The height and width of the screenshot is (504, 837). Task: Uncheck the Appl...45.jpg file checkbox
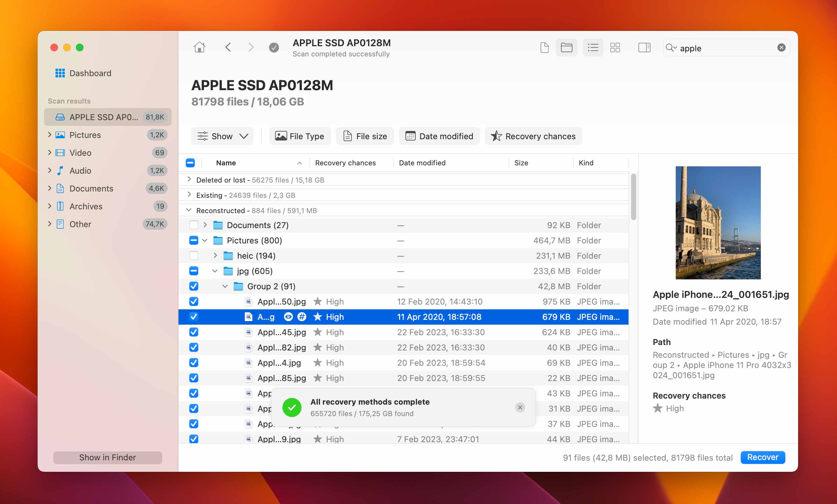coord(193,332)
